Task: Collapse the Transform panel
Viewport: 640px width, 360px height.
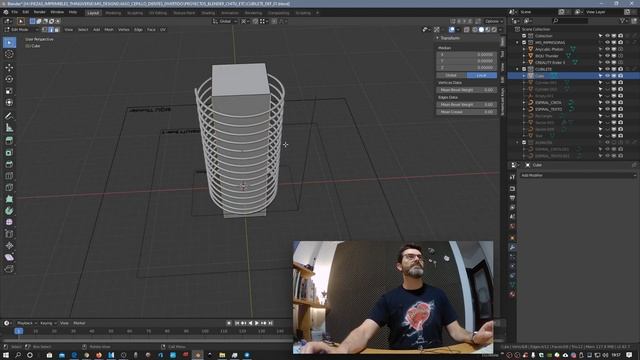Action: (x=438, y=38)
